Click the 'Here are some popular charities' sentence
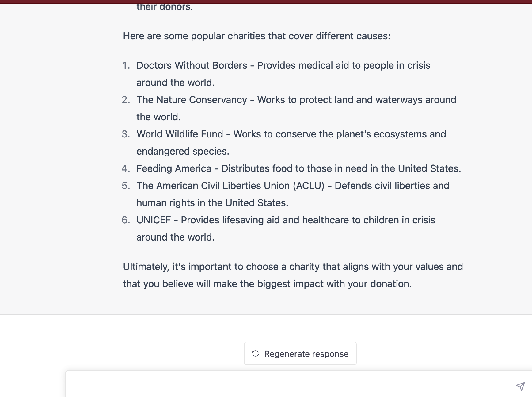This screenshot has width=532, height=397. [x=256, y=36]
